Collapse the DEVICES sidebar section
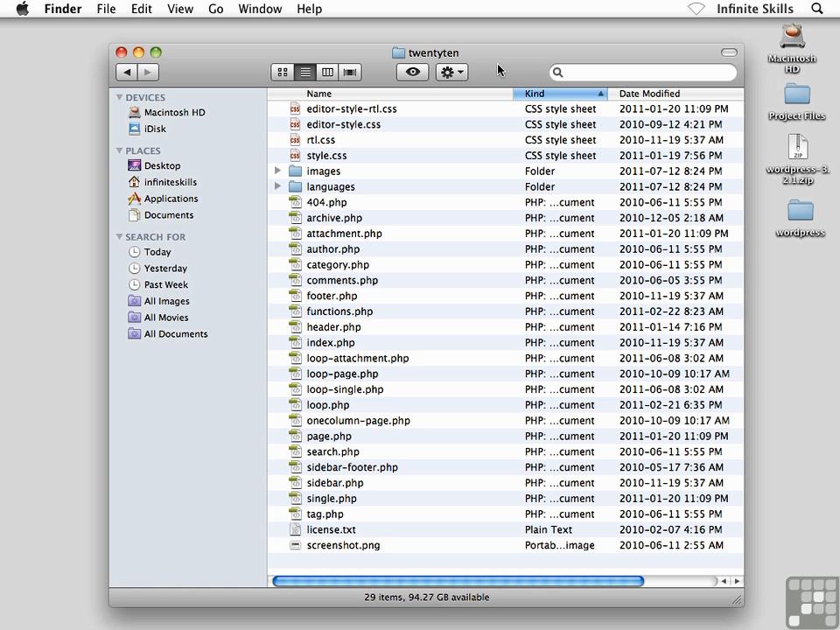 tap(119, 97)
